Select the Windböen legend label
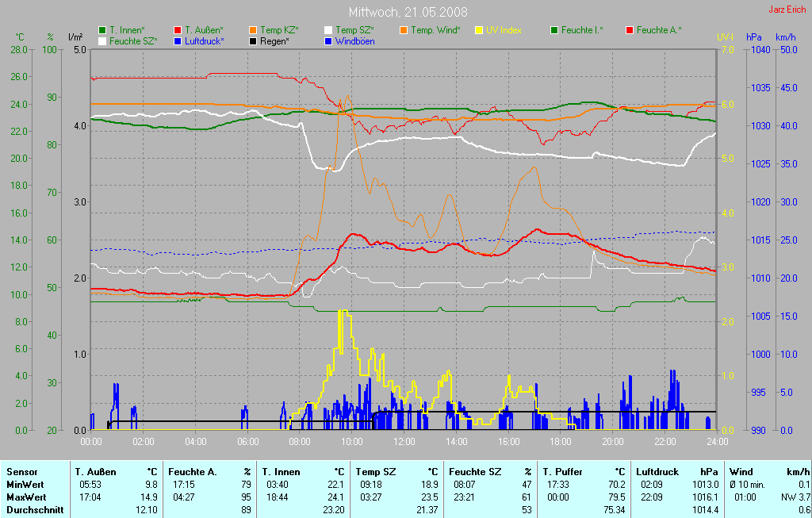Image resolution: width=812 pixels, height=518 pixels. tap(354, 41)
